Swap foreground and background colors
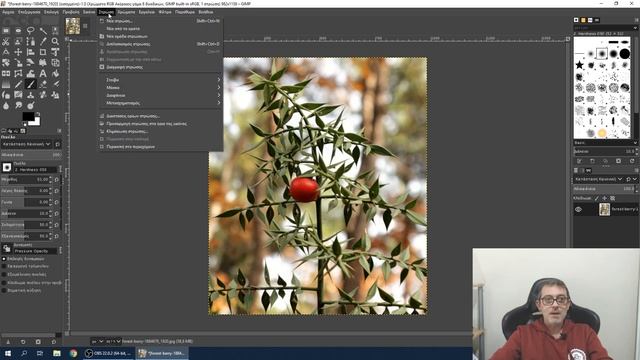The height and width of the screenshot is (360, 640). [38, 114]
